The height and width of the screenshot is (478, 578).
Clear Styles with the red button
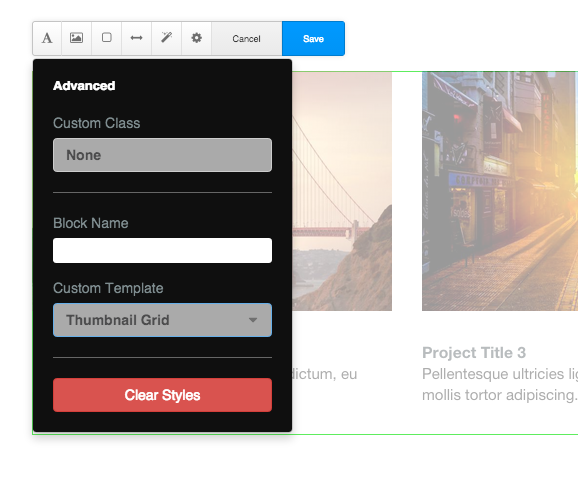(x=163, y=395)
